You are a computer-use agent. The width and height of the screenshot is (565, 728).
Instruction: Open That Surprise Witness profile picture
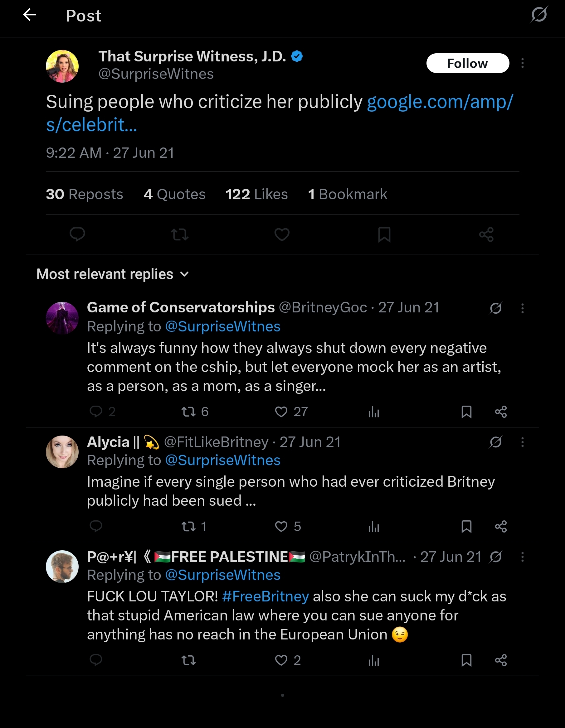(62, 66)
